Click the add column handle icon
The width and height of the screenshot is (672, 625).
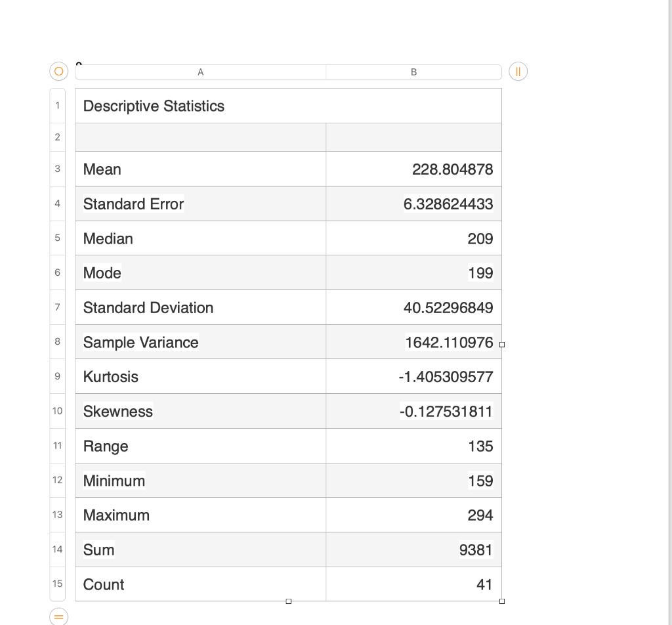[x=518, y=71]
